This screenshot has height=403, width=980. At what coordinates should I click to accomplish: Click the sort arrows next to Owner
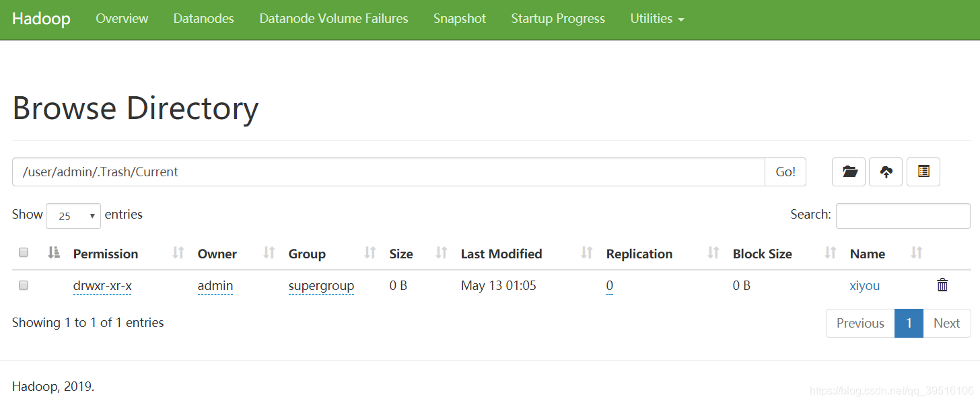coord(269,253)
